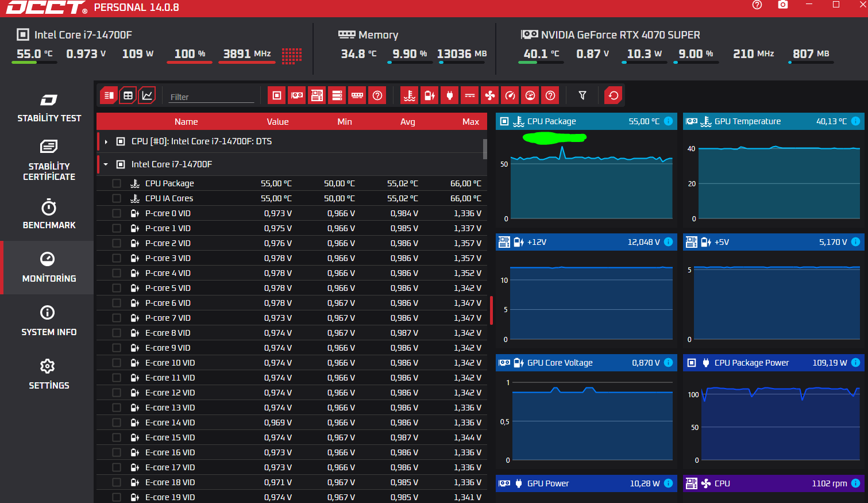Check the P-core 3 VID checkbox
This screenshot has width=868, height=503.
(117, 258)
